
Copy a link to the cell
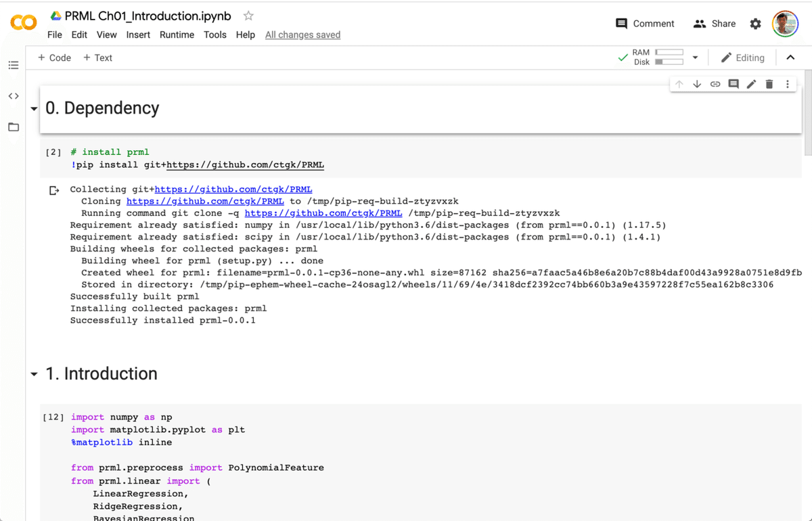(715, 83)
